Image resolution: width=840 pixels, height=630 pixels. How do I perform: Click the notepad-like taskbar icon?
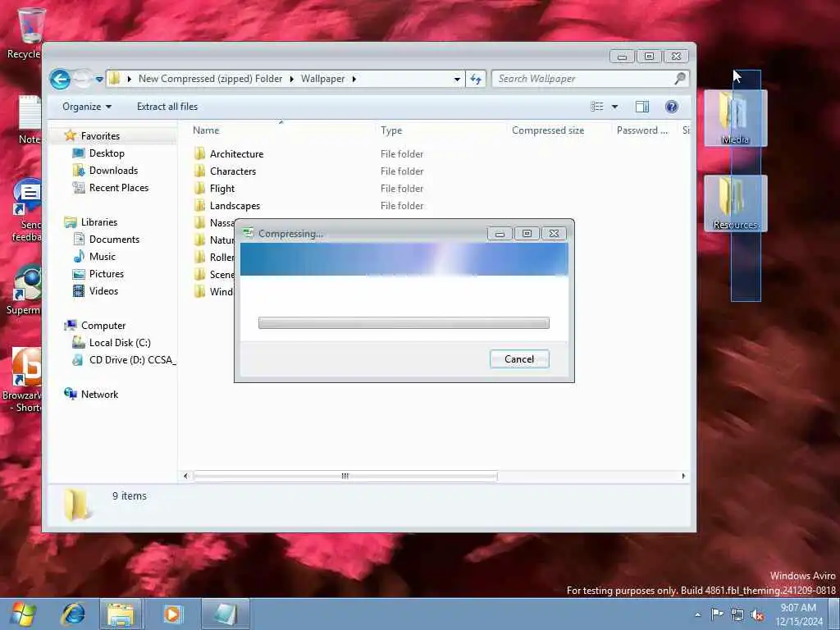pos(226,614)
